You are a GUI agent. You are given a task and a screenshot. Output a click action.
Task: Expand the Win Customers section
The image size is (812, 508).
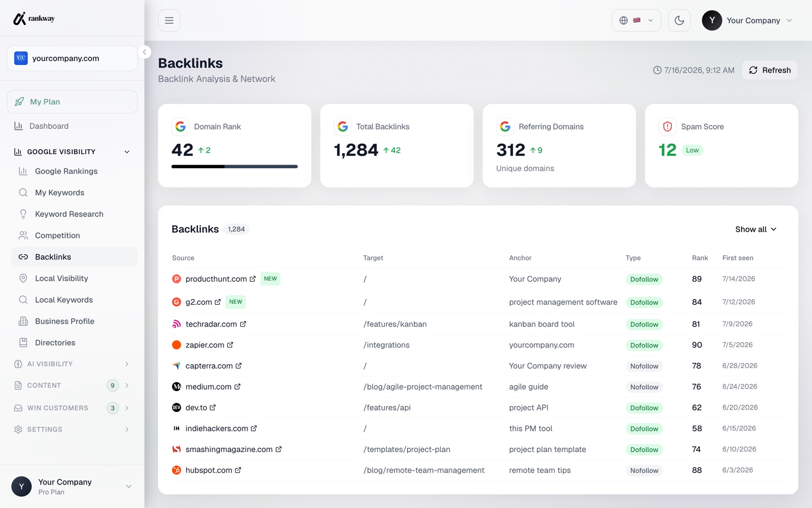click(72, 408)
